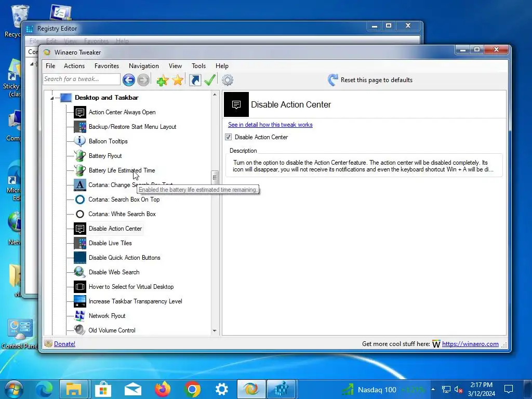The width and height of the screenshot is (532, 399).
Task: Click the Reset page refresh arrow icon
Action: tap(332, 79)
